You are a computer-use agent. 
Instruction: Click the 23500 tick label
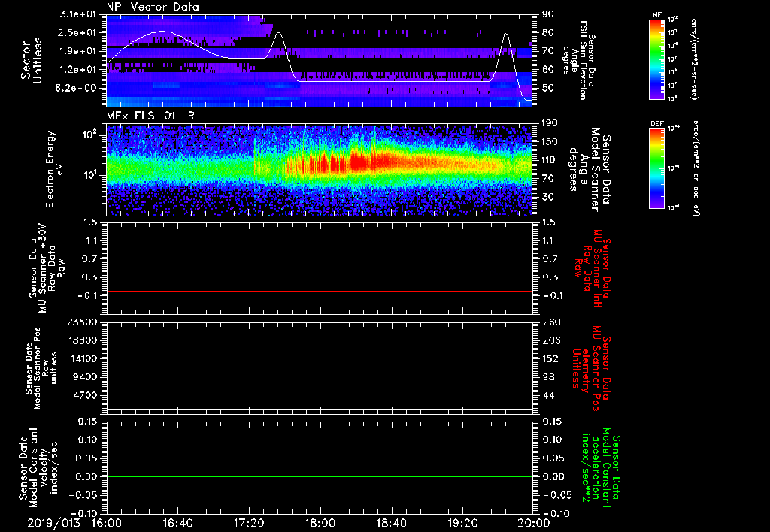[x=83, y=322]
